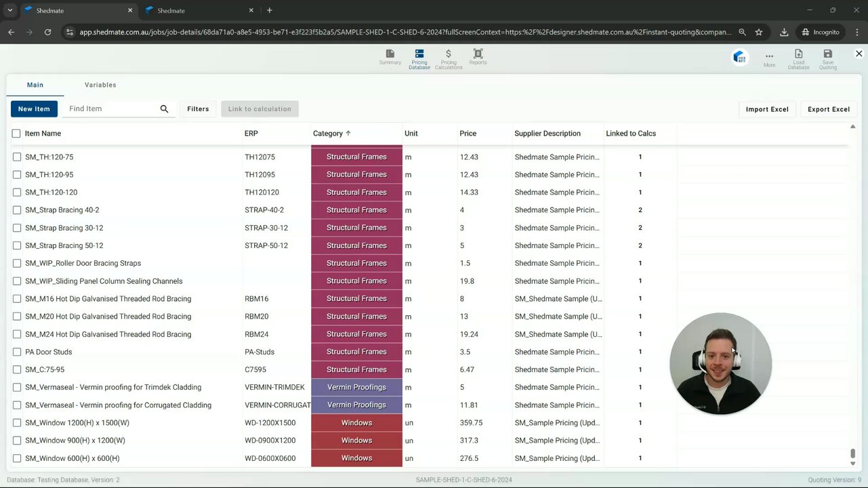Image resolution: width=868 pixels, height=488 pixels.
Task: Click the webcam video thumbnail
Action: (720, 363)
